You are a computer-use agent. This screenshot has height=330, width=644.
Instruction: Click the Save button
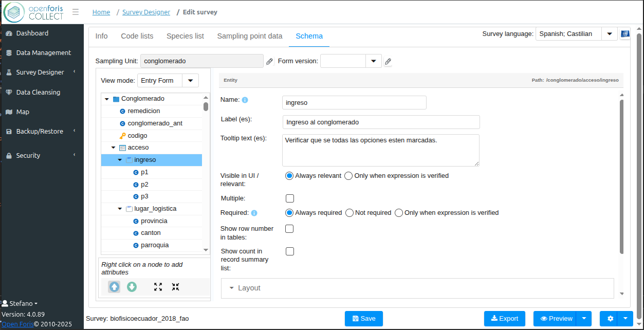click(x=363, y=319)
